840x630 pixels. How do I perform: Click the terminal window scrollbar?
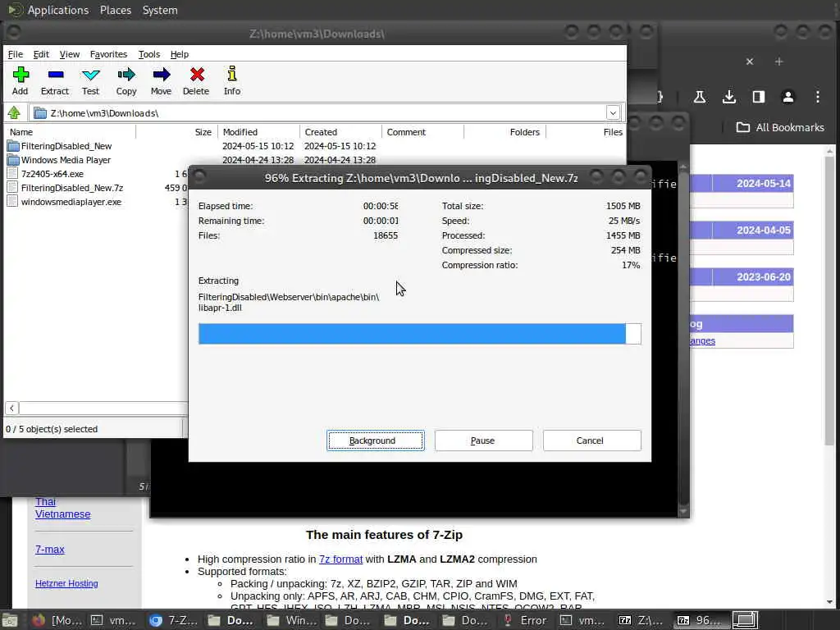[683, 337]
